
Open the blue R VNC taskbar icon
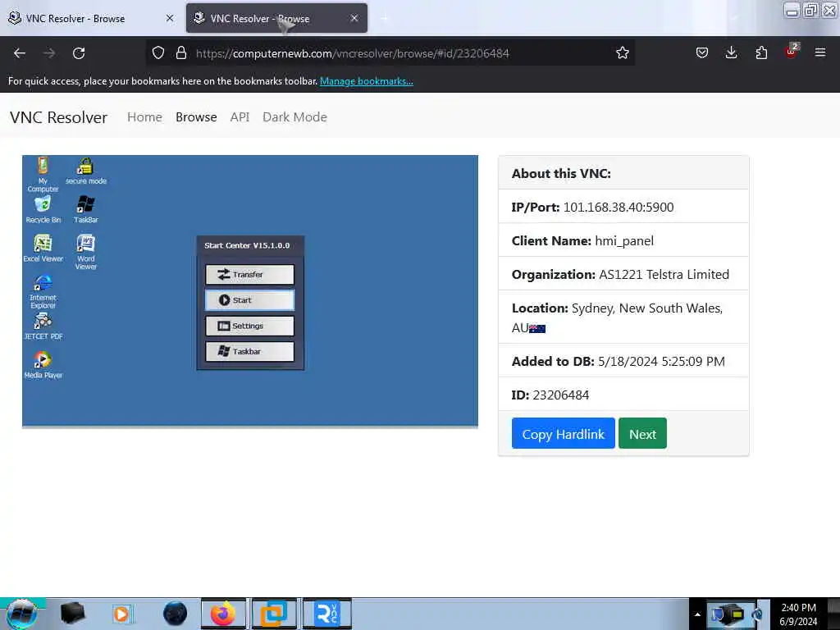(326, 614)
